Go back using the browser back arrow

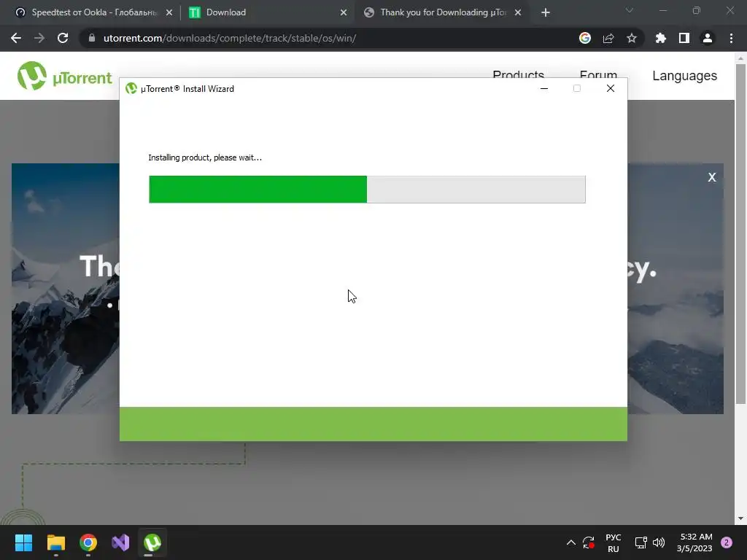point(16,38)
